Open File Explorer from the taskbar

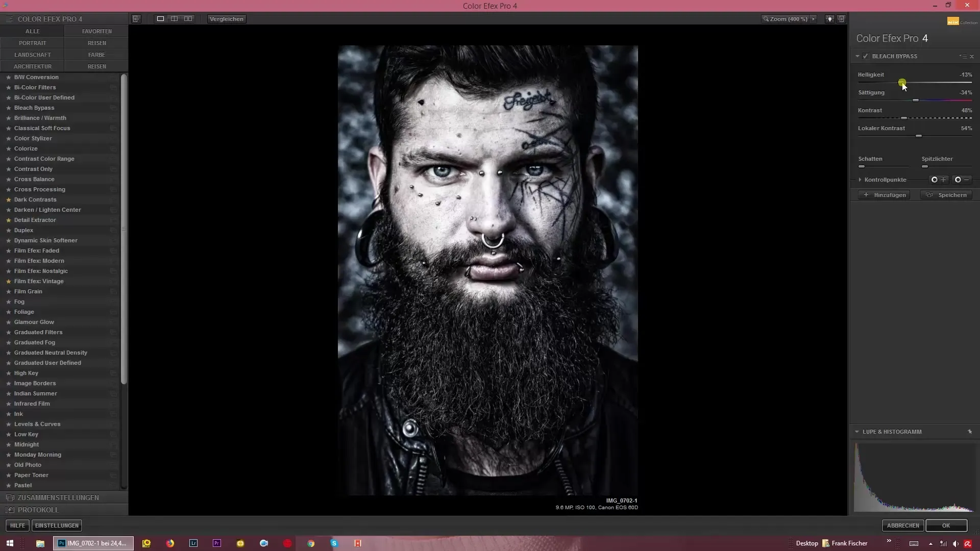click(x=40, y=543)
